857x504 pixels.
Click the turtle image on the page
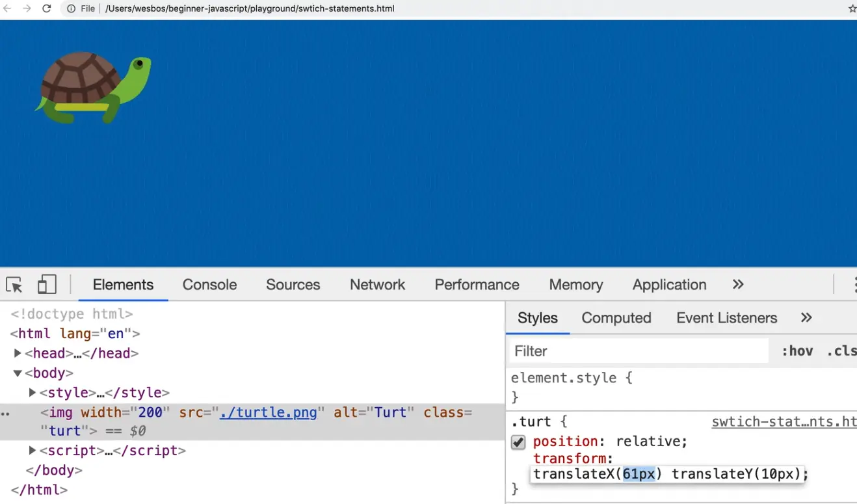pyautogui.click(x=94, y=88)
